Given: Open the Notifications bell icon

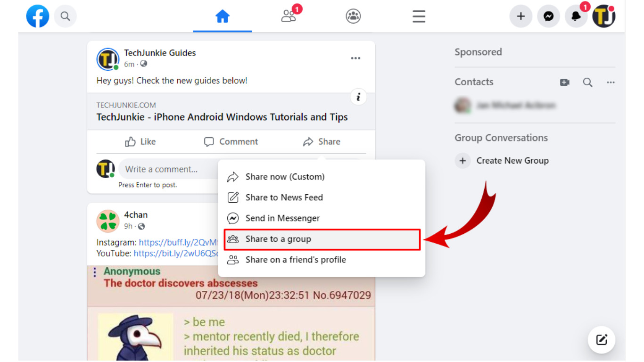Looking at the screenshot, I should point(577,16).
